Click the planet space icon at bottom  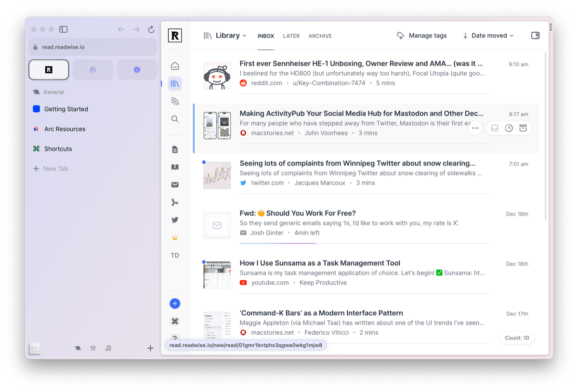click(x=78, y=348)
